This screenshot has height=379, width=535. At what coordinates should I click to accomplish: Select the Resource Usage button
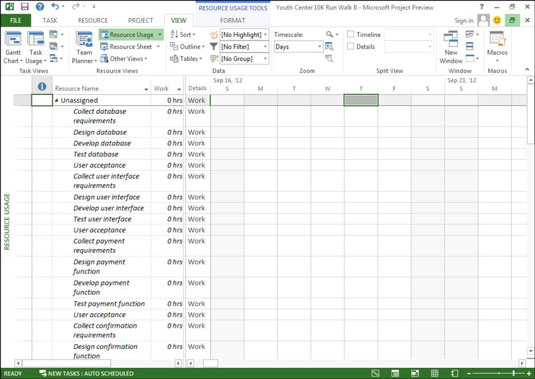click(131, 34)
